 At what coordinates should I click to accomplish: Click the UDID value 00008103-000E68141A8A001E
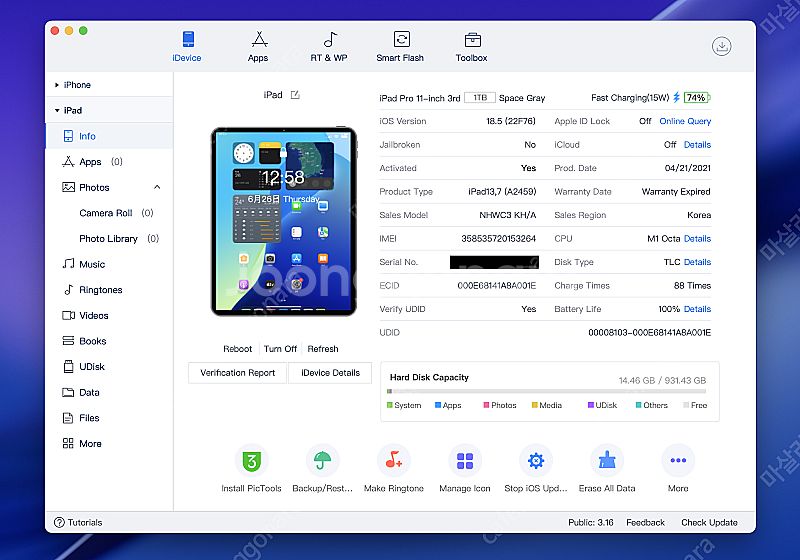[x=649, y=333]
